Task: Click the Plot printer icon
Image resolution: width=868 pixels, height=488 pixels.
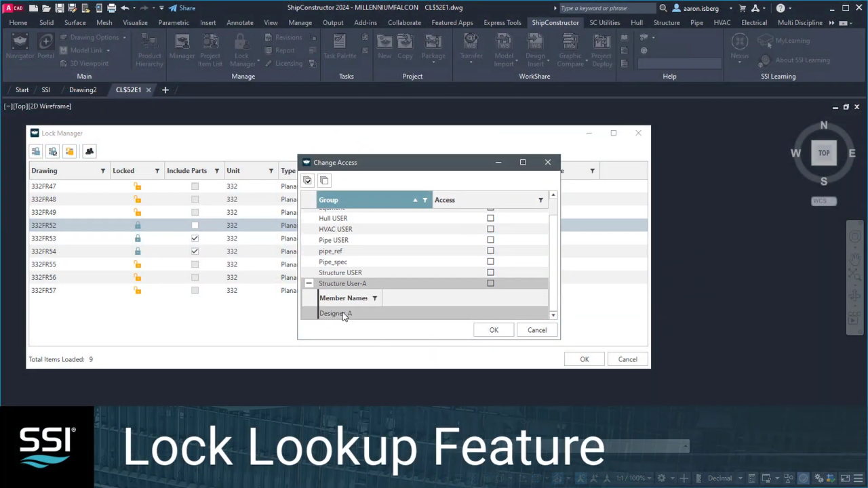Action: tap(112, 8)
